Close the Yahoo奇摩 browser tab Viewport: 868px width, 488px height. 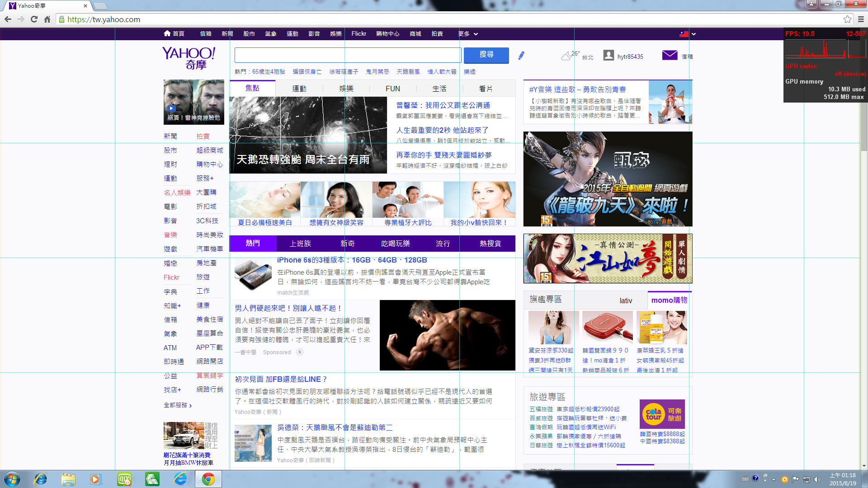coord(85,6)
